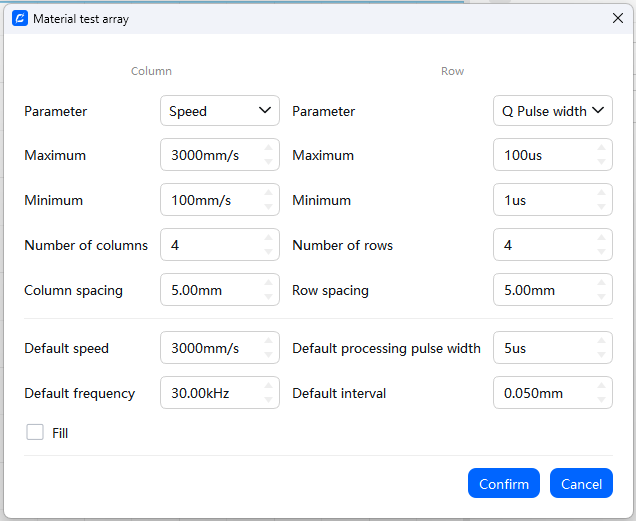Increment Number of columns using up arrow
Image resolution: width=636 pixels, height=521 pixels.
pyautogui.click(x=268, y=238)
